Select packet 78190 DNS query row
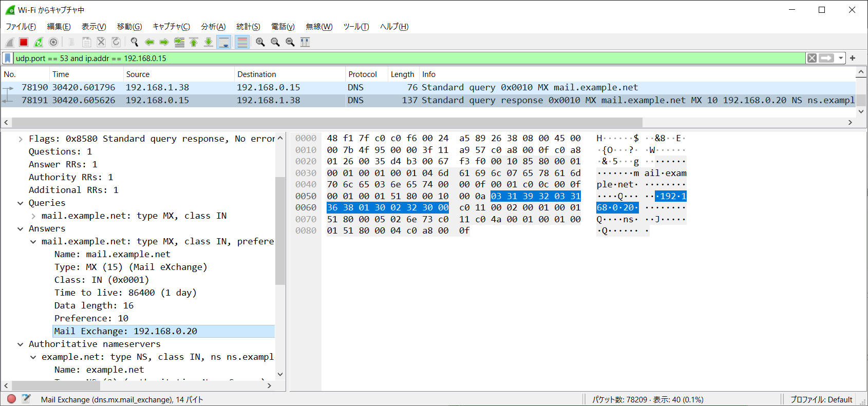Viewport: 868px width, 406px height. 428,88
